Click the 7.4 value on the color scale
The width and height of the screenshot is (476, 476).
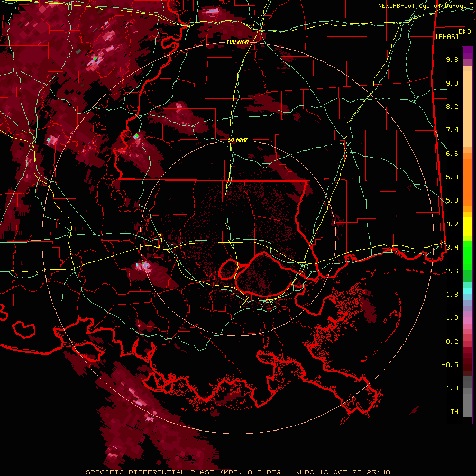coord(452,130)
